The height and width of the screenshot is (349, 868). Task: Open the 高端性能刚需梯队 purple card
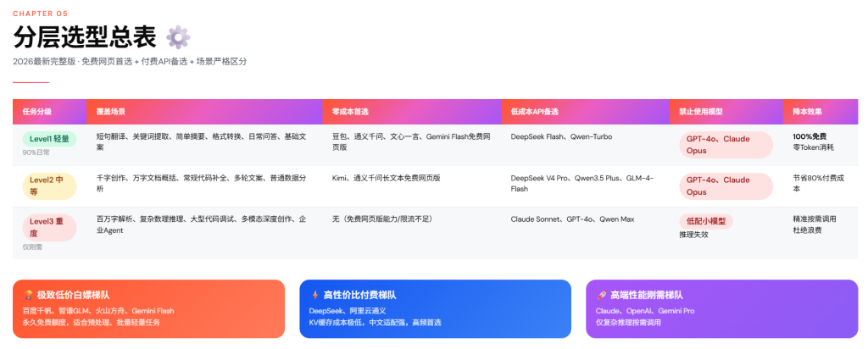pos(722,308)
